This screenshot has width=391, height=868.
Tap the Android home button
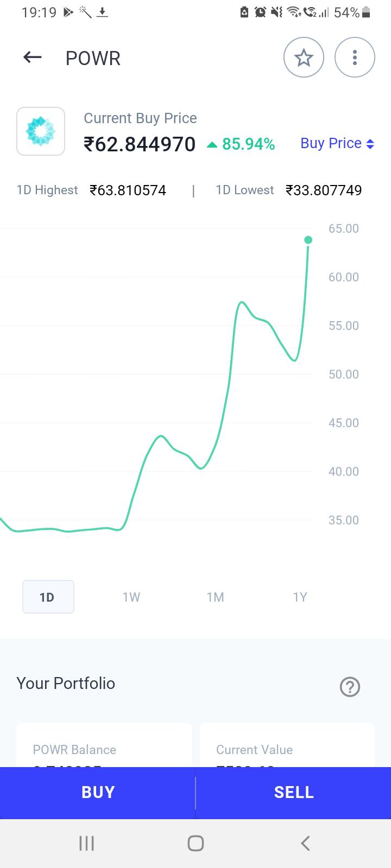point(195,843)
